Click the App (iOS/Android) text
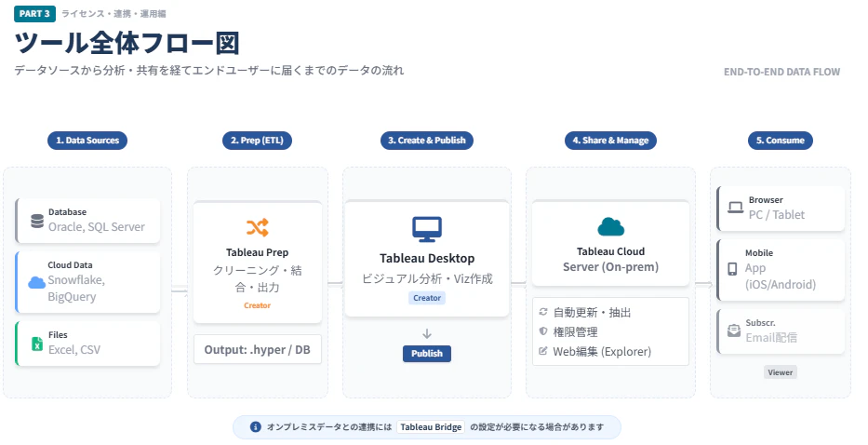 click(x=780, y=276)
